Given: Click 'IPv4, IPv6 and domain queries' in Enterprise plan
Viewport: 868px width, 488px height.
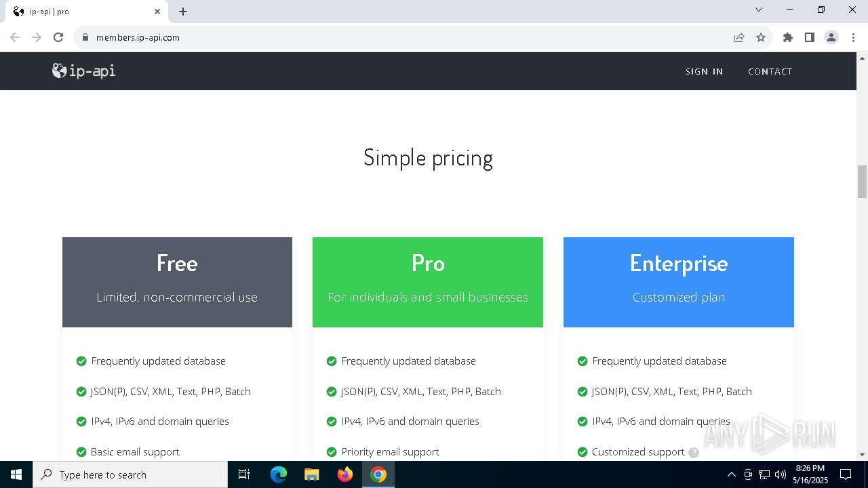Looking at the screenshot, I should click(x=661, y=421).
